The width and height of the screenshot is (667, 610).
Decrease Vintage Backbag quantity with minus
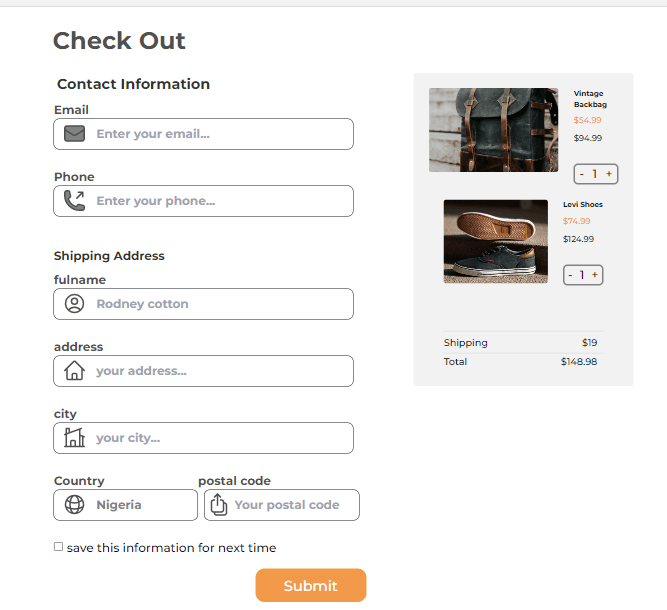click(582, 174)
